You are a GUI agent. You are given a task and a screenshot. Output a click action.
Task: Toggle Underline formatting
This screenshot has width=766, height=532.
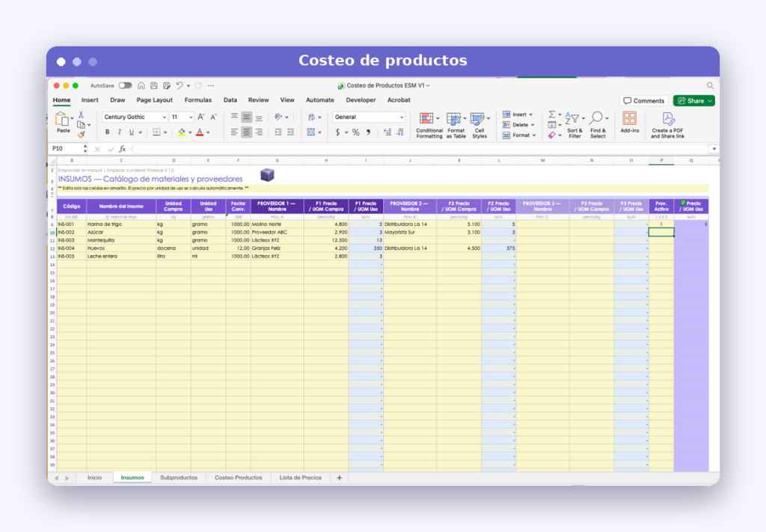[132, 132]
